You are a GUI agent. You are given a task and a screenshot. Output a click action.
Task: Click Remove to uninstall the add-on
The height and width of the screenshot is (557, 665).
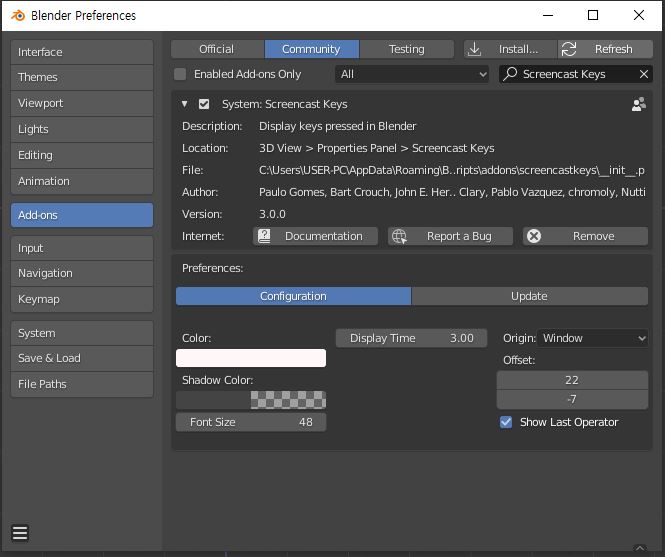pos(585,236)
